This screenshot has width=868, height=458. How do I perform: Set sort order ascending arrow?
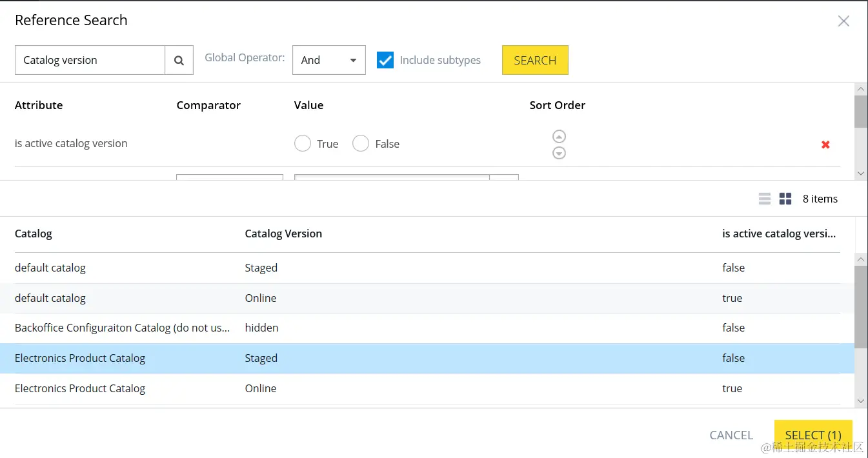click(x=560, y=136)
